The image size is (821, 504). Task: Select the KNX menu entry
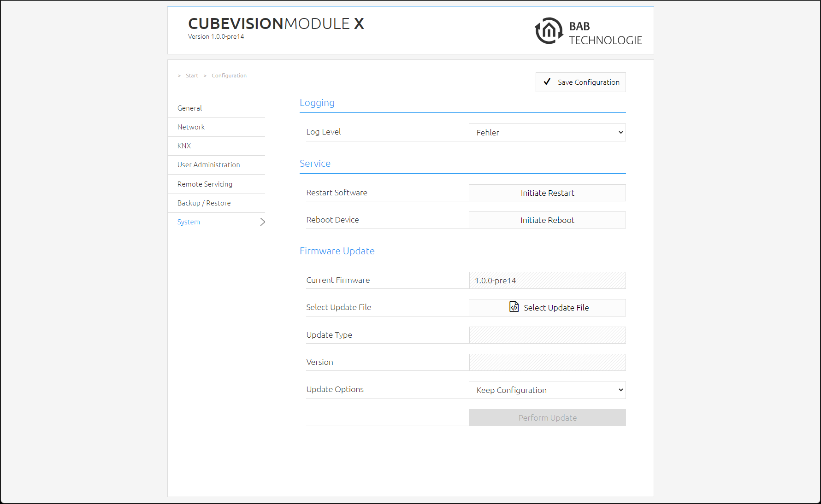click(x=216, y=146)
